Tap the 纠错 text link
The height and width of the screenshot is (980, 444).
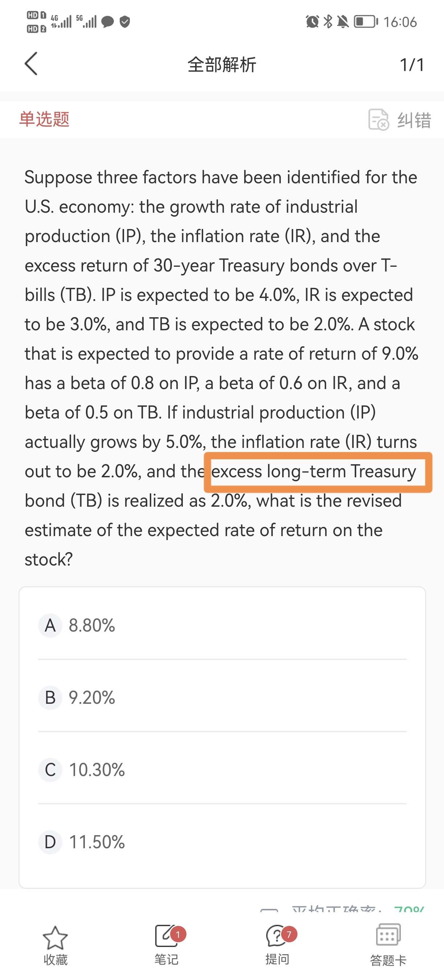point(414,120)
